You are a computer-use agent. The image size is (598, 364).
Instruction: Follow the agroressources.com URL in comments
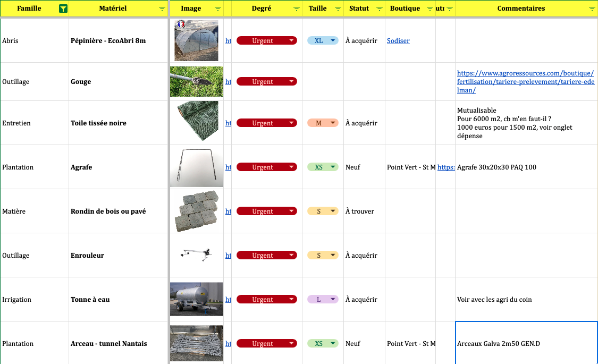pos(525,82)
